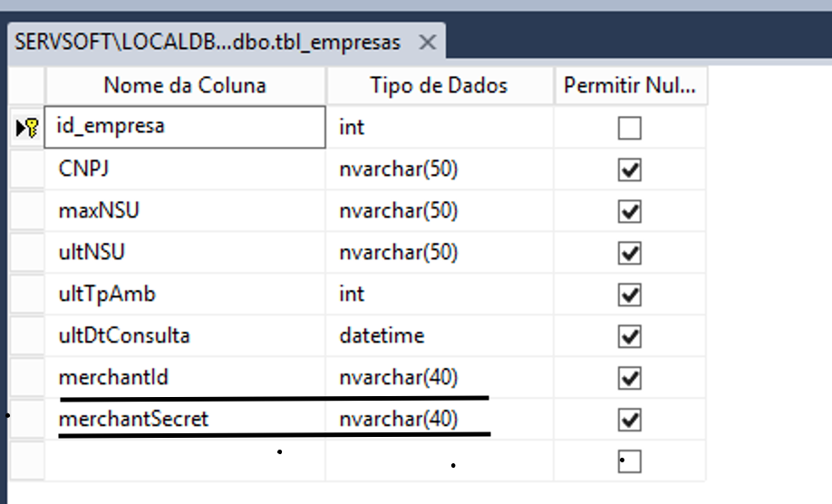Click the Permitir Nulos column header
This screenshot has width=832, height=504.
point(630,86)
